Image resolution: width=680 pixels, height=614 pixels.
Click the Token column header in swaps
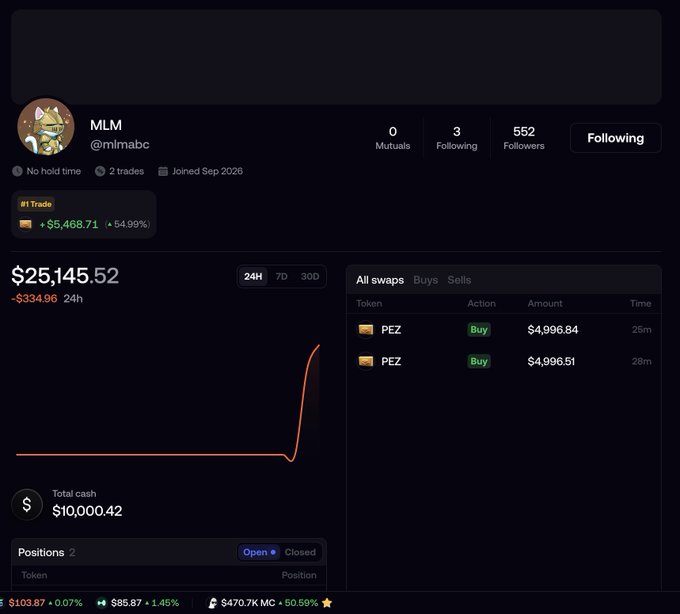click(369, 304)
